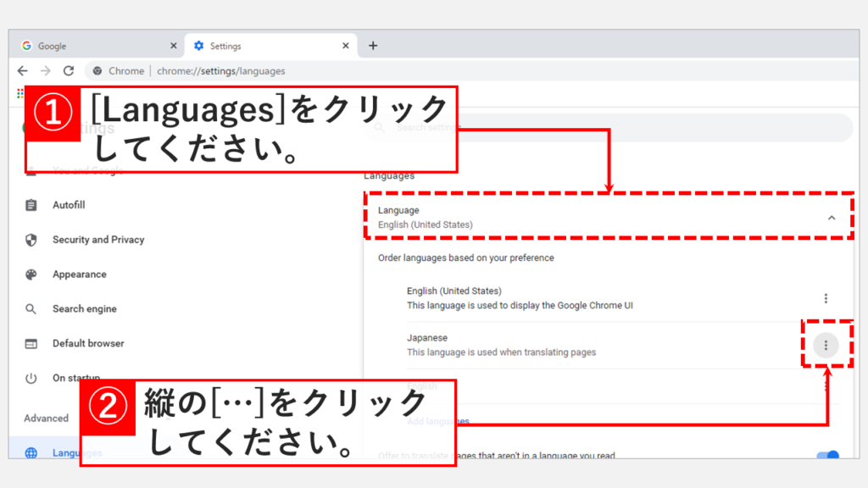868x488 pixels.
Task: Open the new tab plus button
Action: pos(373,46)
